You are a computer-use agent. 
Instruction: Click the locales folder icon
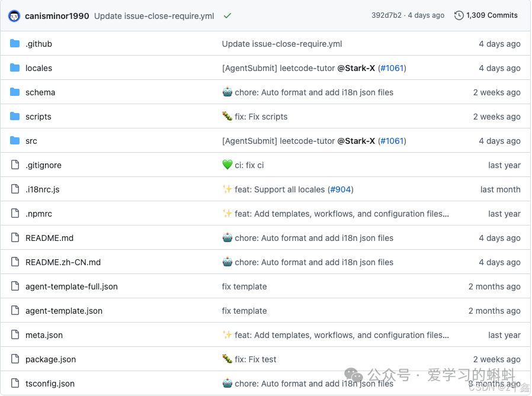tap(14, 67)
